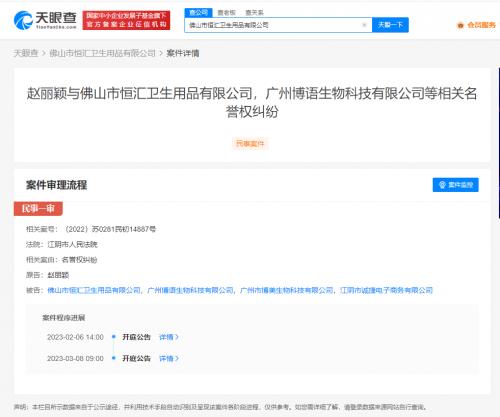Click the 声明 disclaimer text at bottom
Viewport: 500px width, 417px height.
[x=220, y=407]
